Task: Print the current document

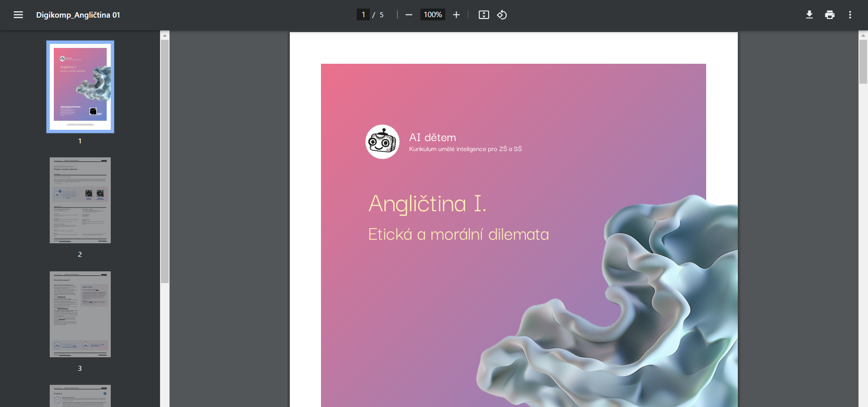Action: (x=830, y=14)
